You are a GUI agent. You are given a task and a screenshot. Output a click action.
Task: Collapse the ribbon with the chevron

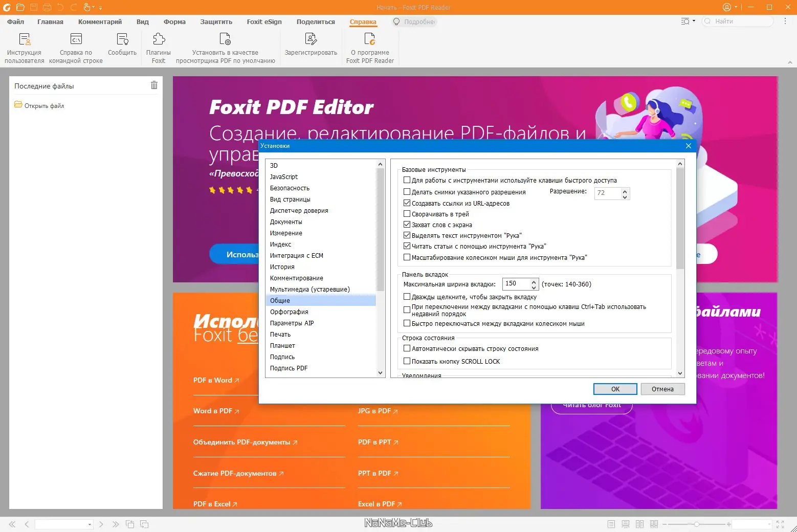click(x=790, y=62)
